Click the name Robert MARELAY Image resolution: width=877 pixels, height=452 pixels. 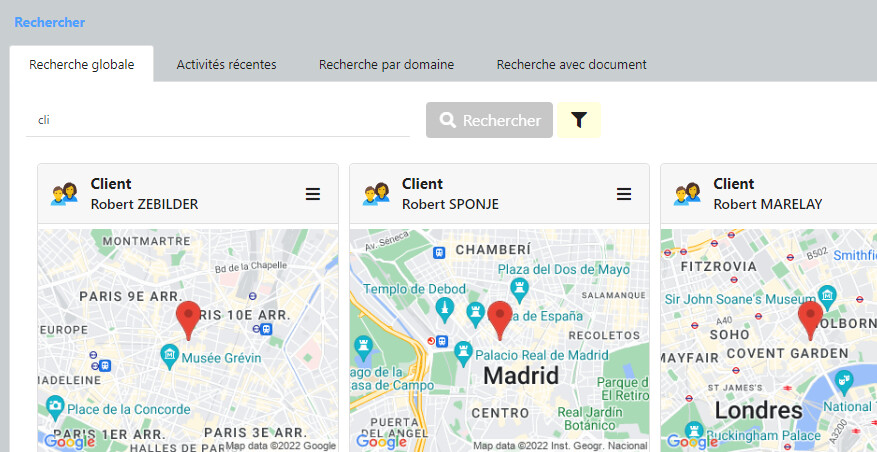768,205
